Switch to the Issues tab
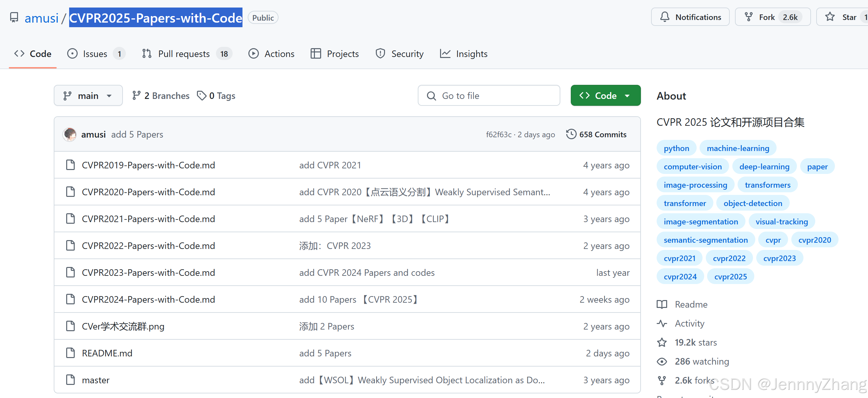 tap(95, 54)
